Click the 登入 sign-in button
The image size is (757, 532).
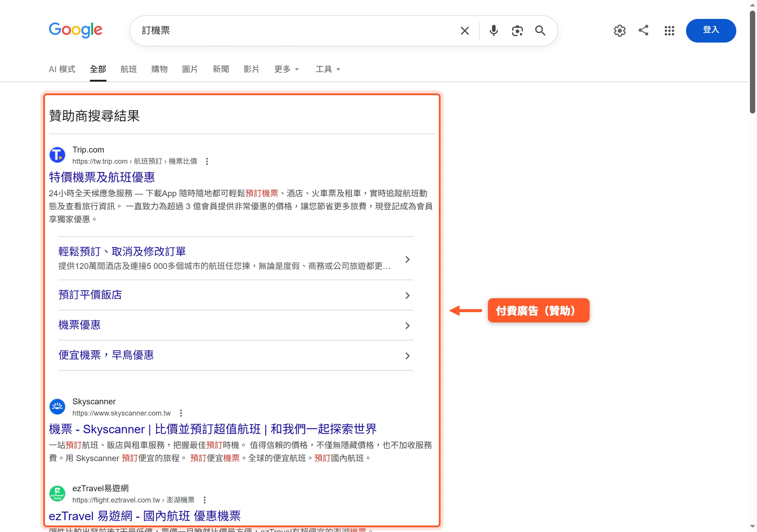coord(711,30)
